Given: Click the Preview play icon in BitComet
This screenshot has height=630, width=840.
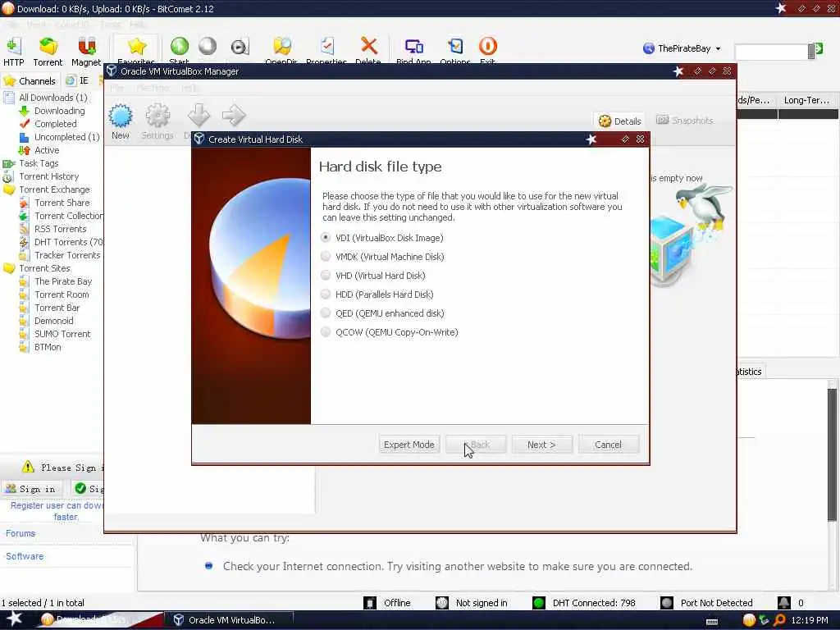Looking at the screenshot, I should point(240,47).
